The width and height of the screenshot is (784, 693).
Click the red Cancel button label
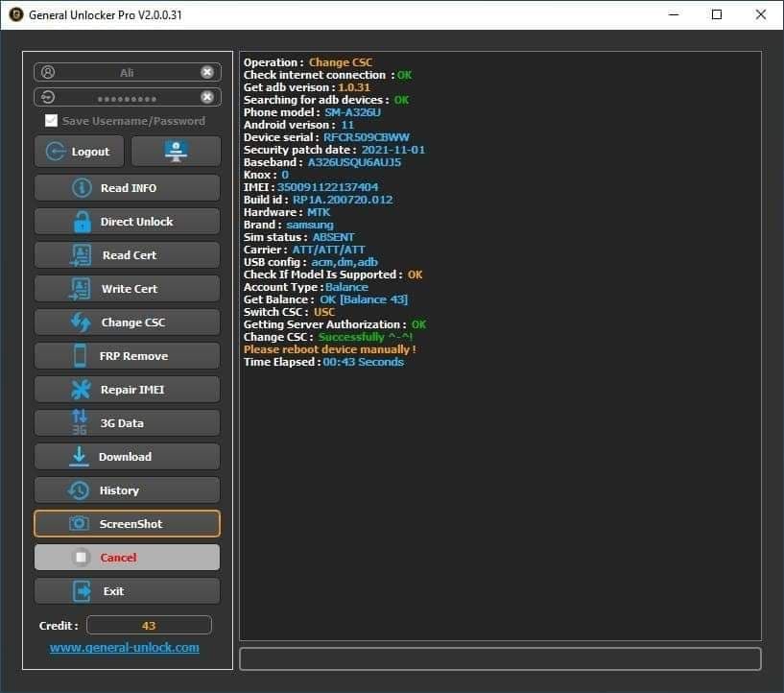(118, 558)
